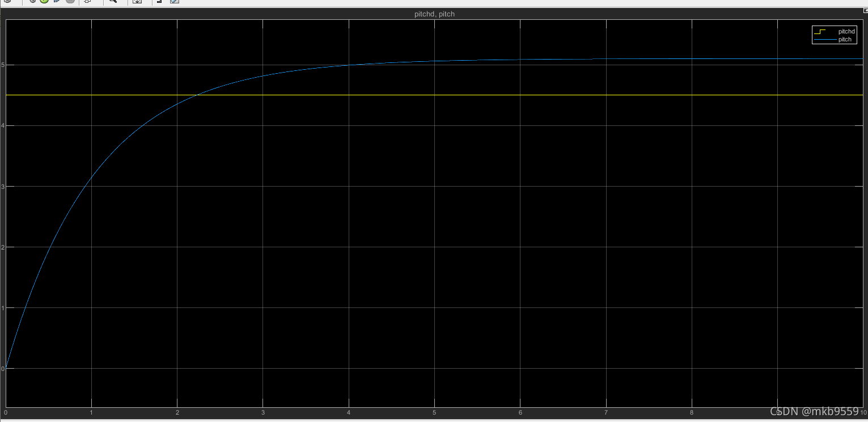Click y-axis tick label '3'
868x422 pixels.
click(x=2, y=186)
